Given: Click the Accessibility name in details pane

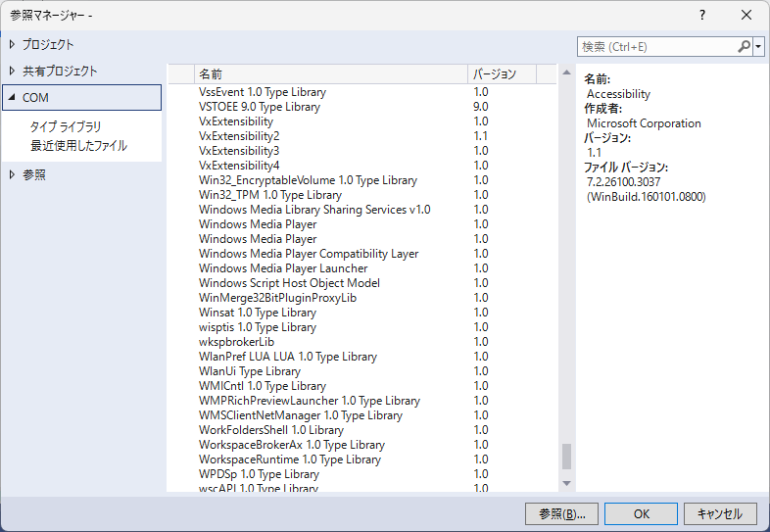Looking at the screenshot, I should [618, 94].
